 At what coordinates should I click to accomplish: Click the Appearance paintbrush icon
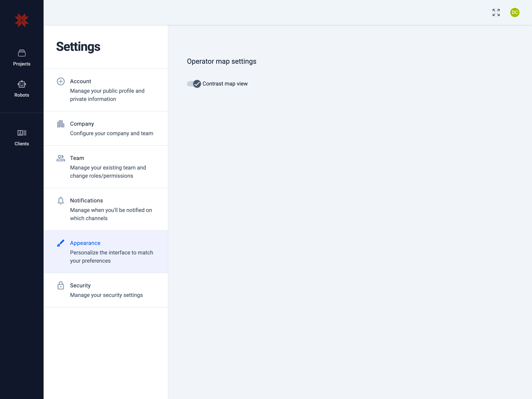click(x=61, y=243)
